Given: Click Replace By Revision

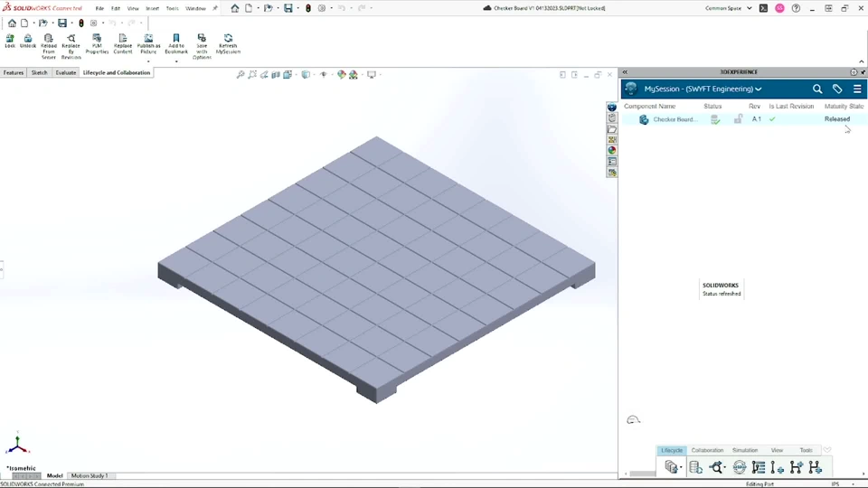Looking at the screenshot, I should pos(71,46).
